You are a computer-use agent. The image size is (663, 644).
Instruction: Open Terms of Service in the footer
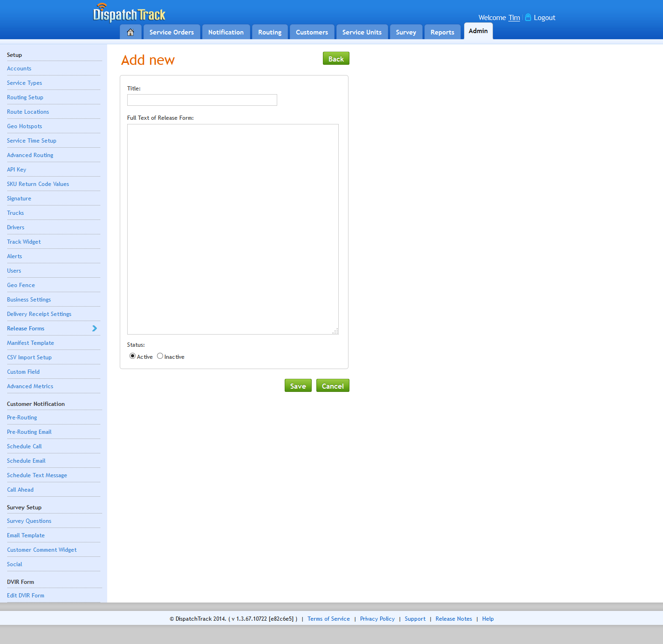click(328, 618)
